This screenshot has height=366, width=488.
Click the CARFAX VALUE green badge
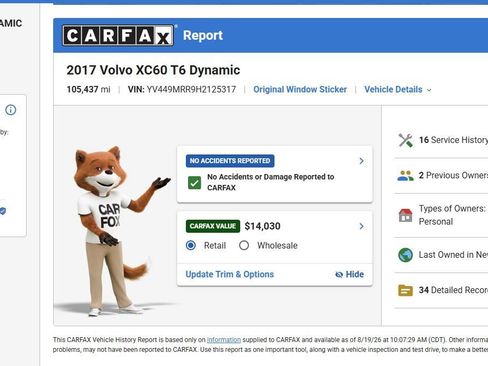pos(213,226)
